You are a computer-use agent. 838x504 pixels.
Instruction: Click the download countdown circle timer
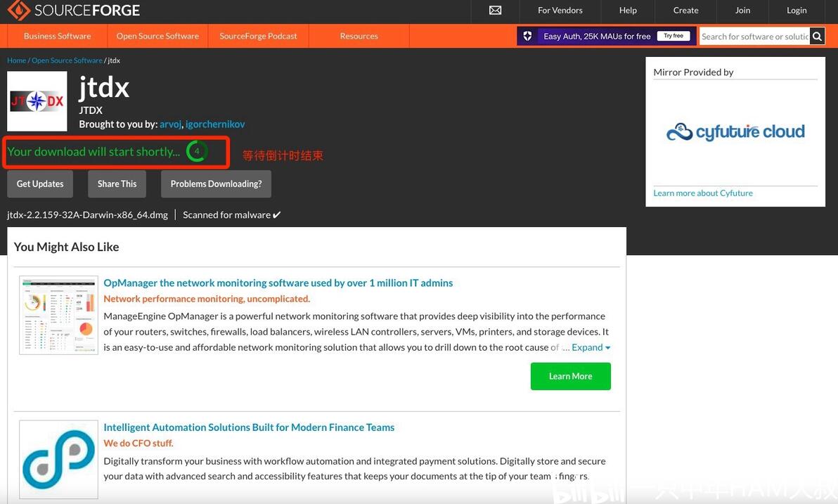click(x=197, y=151)
